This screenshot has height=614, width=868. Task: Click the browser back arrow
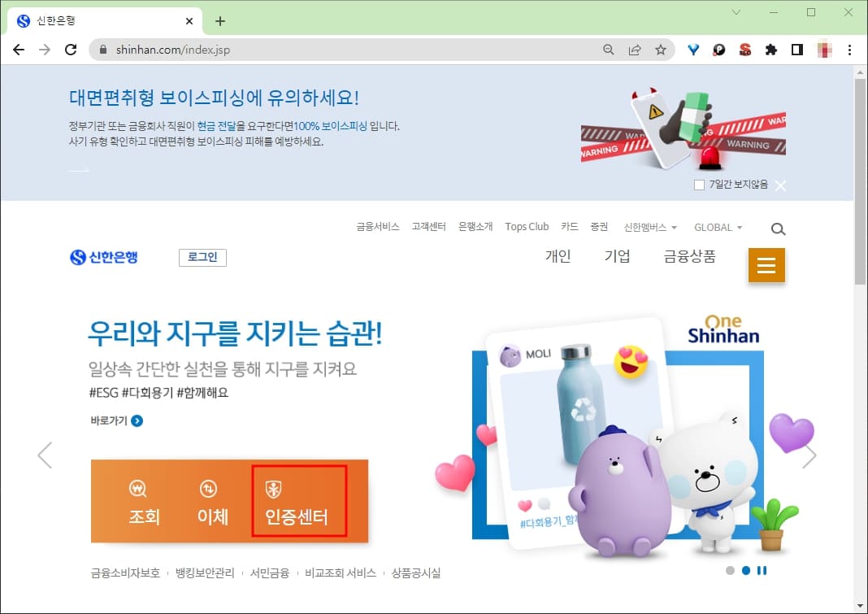[x=18, y=50]
